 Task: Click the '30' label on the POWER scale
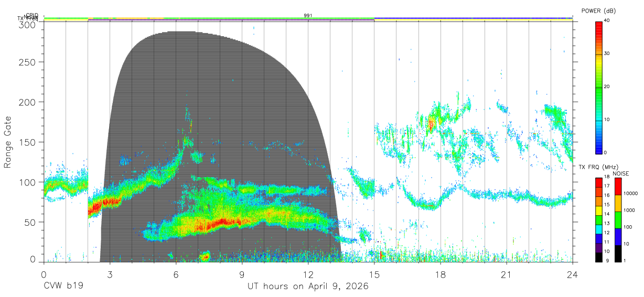click(x=608, y=53)
